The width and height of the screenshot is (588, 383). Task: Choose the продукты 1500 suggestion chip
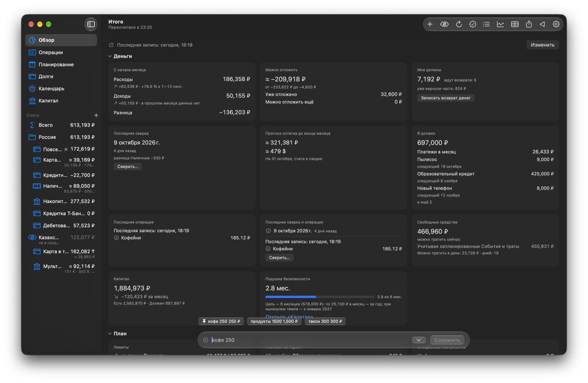tap(274, 321)
